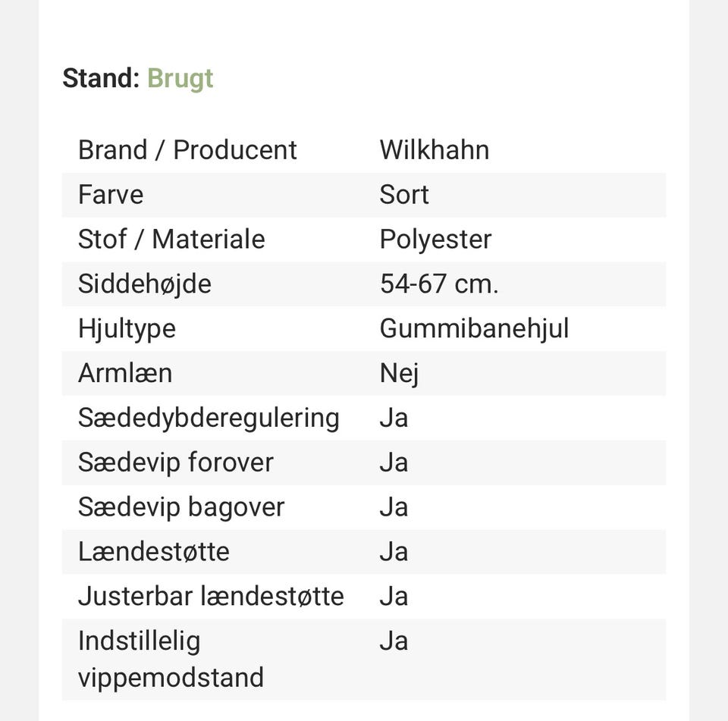Viewport: 728px width, 721px height.
Task: Click the 'Polyester' material value
Action: pyautogui.click(x=435, y=239)
